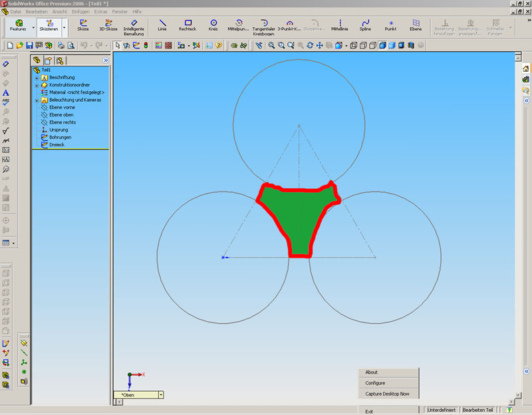Open the Oben view orientation dropdown
This screenshot has height=415, width=532.
[161, 394]
